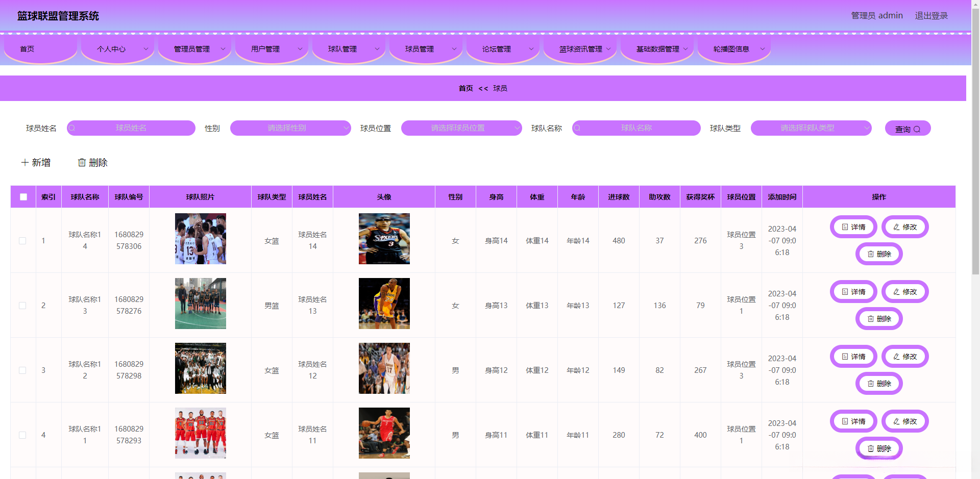This screenshot has height=479, width=980.
Task: Check the box for row index 1
Action: pos(22,241)
